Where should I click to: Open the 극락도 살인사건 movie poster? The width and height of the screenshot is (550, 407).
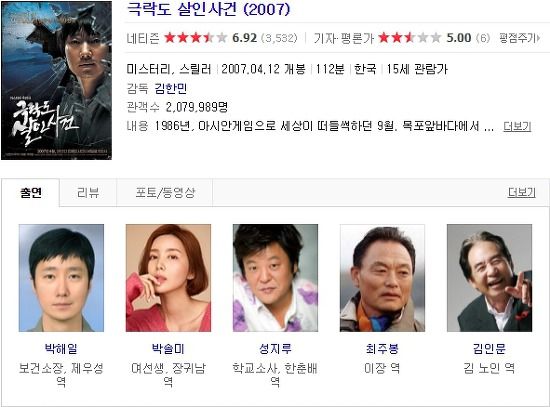(x=56, y=80)
